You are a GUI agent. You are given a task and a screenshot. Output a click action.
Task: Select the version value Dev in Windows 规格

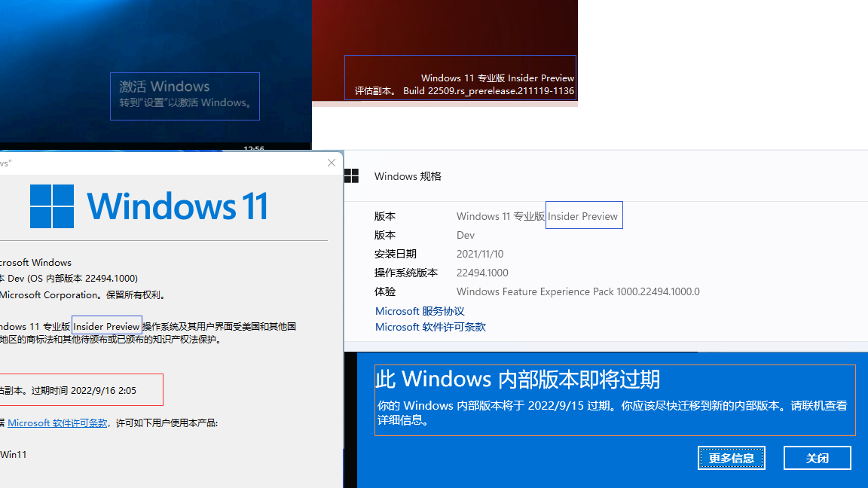466,235
